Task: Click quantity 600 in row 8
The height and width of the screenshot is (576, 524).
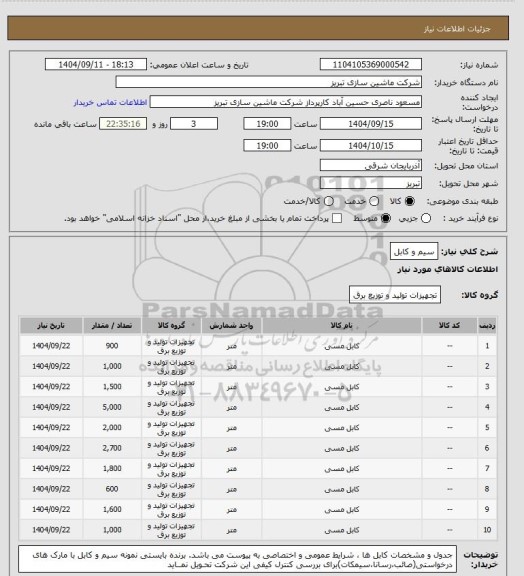Action: tap(112, 489)
